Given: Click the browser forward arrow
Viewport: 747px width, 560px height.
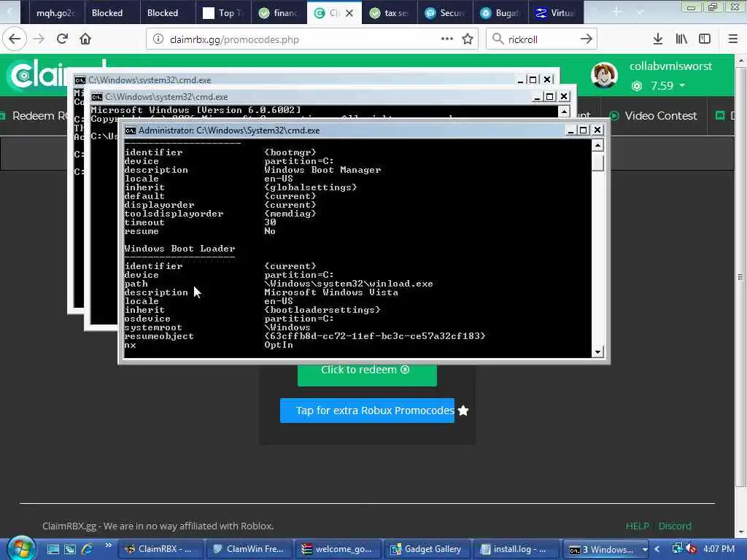Looking at the screenshot, I should tap(39, 39).
